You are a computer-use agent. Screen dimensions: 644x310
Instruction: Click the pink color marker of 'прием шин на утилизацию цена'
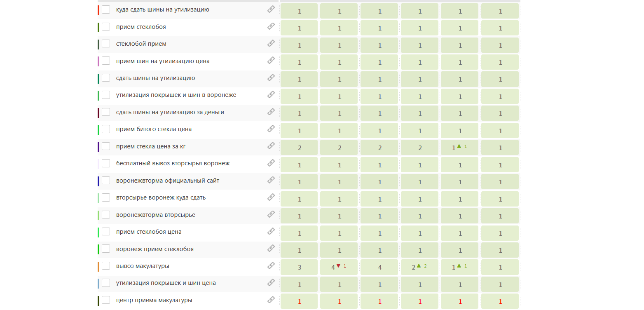point(98,61)
